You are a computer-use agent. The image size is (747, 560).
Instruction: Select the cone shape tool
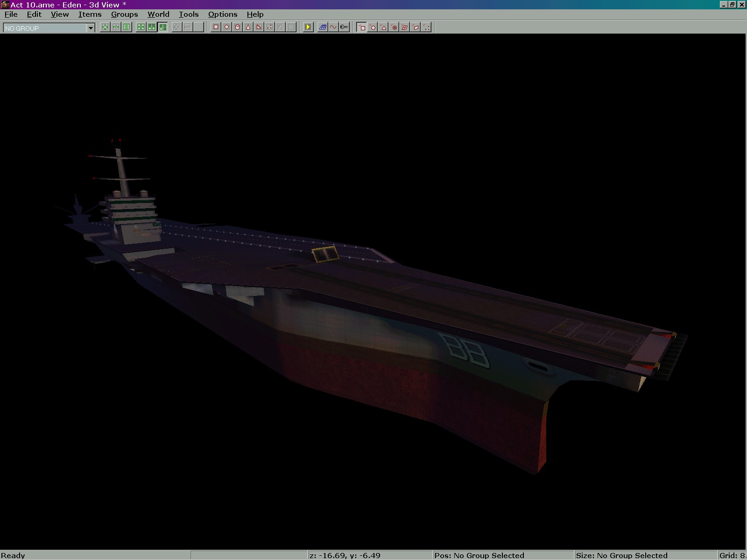coord(248,27)
